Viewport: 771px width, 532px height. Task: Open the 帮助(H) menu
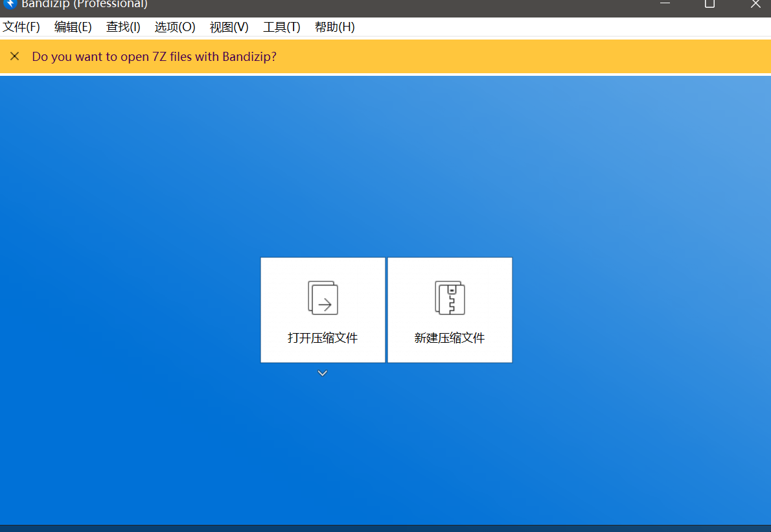pyautogui.click(x=334, y=27)
